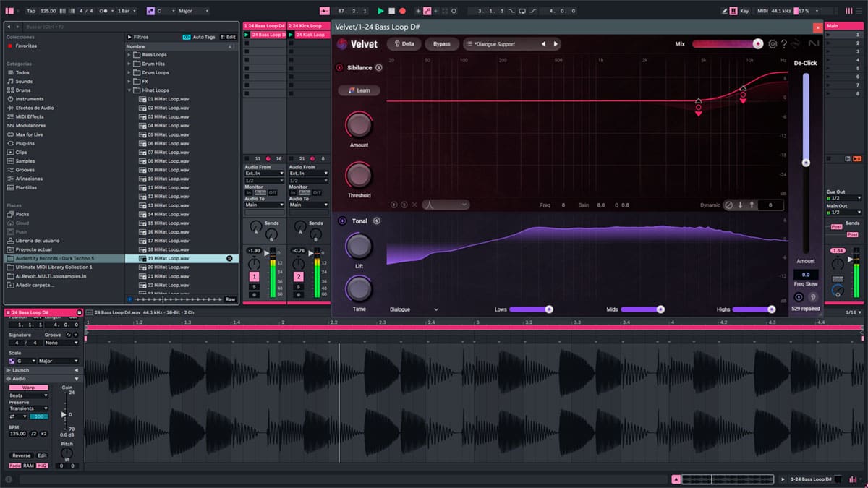Toggle the Sibilance section power button

340,67
